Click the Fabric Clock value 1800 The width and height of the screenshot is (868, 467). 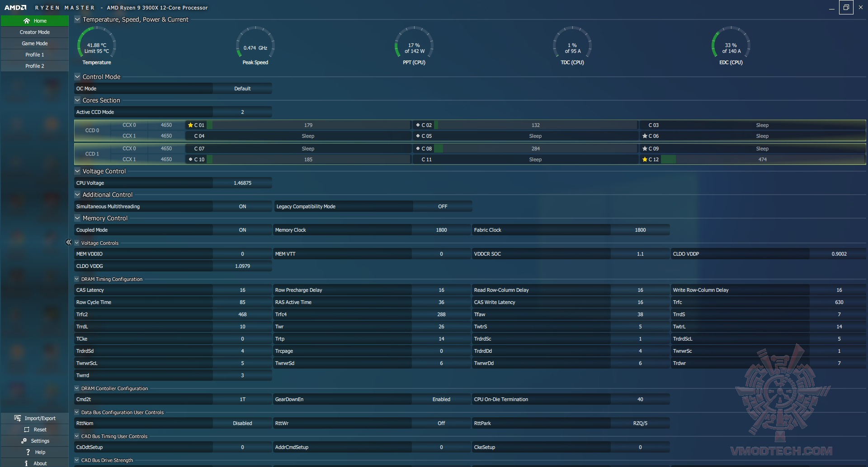(640, 230)
